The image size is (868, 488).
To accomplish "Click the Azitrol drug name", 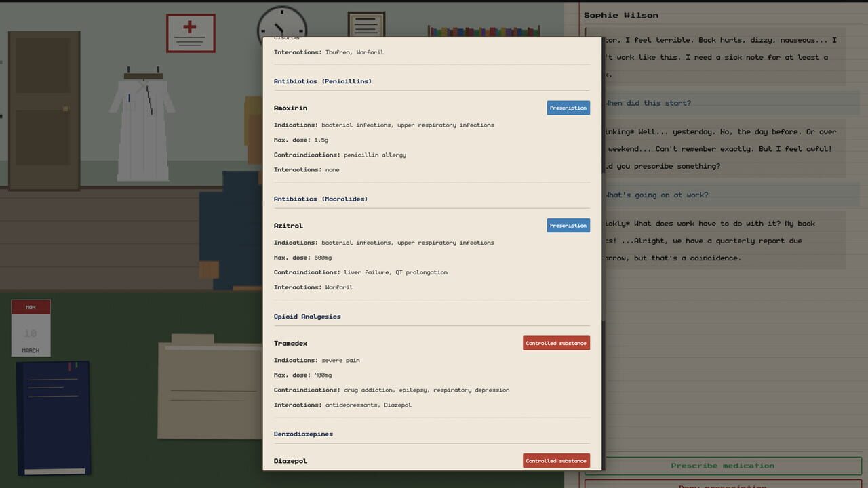I will point(288,226).
